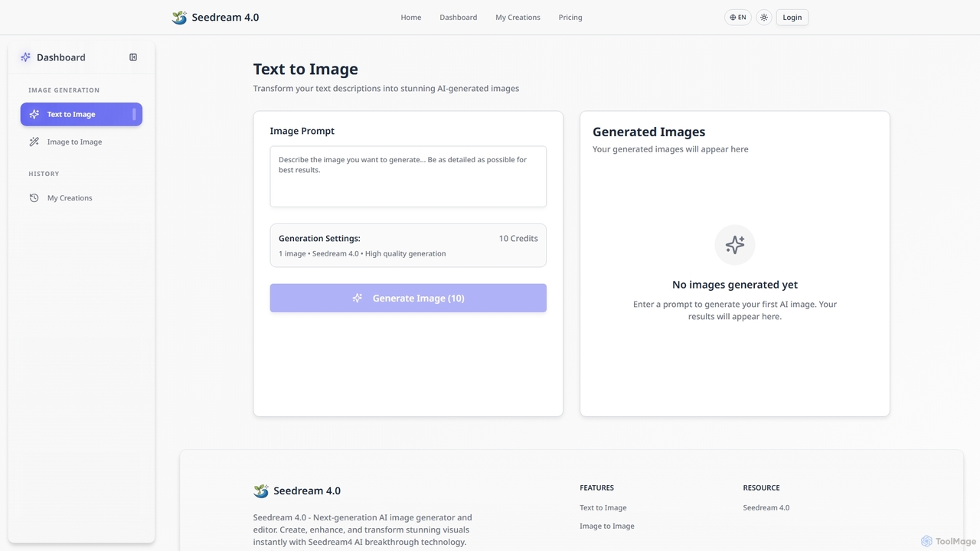980x551 pixels.
Task: Click the FEATURES footer heading
Action: [x=597, y=487]
